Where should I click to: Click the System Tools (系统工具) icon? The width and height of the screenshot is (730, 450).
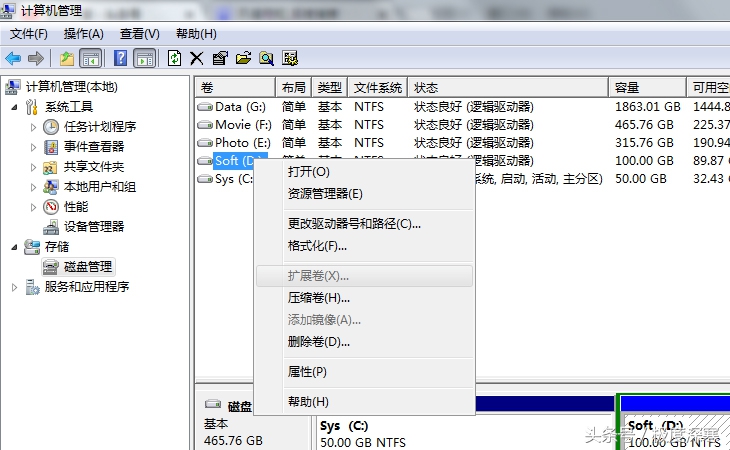32,107
